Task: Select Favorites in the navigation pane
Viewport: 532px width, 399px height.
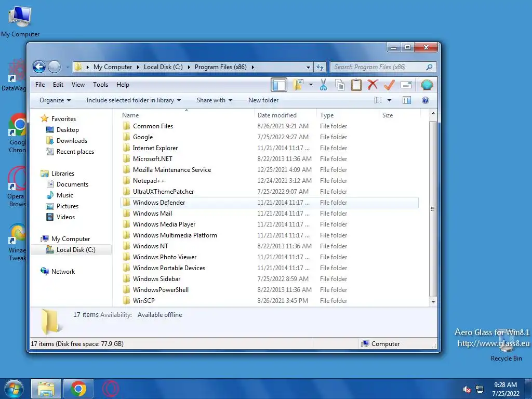Action: 63,119
